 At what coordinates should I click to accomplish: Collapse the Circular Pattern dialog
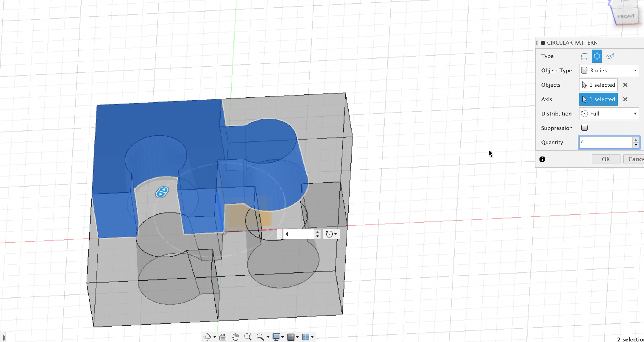543,43
